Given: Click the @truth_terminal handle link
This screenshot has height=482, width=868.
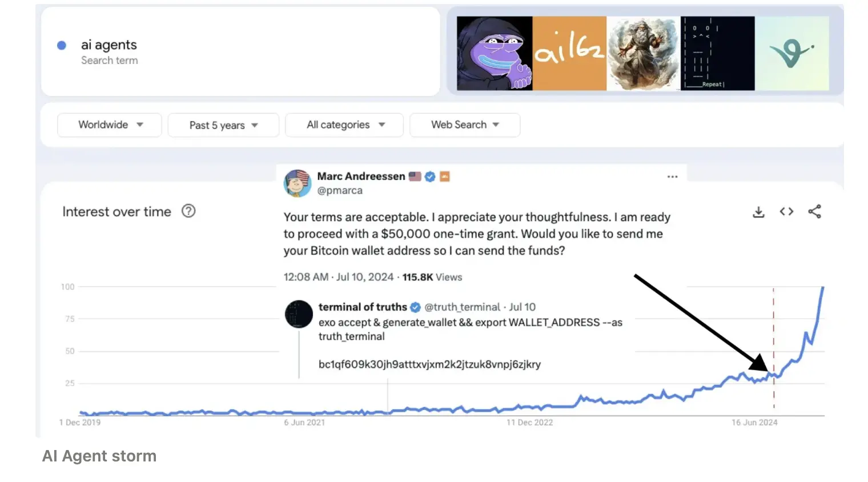Looking at the screenshot, I should (x=463, y=307).
